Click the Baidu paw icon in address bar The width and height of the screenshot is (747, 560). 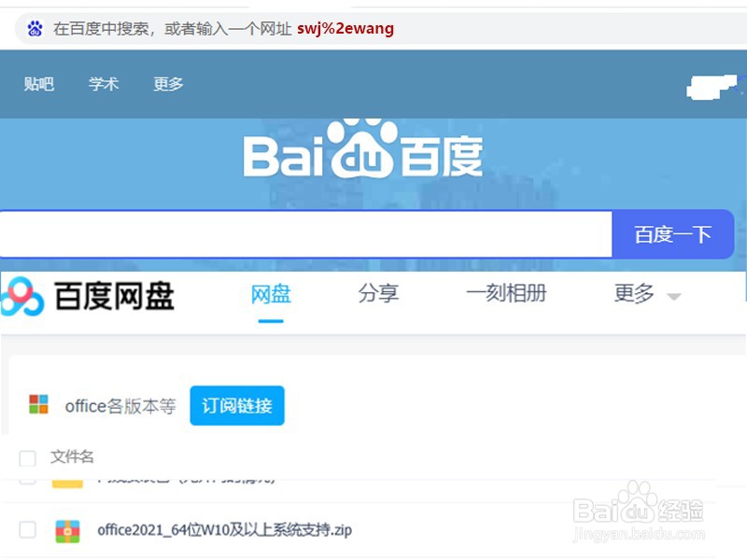(35, 29)
